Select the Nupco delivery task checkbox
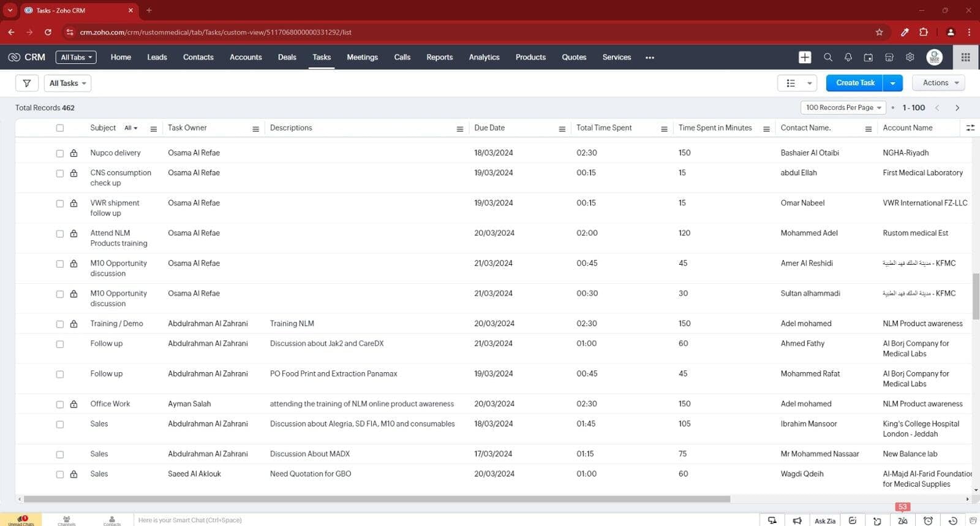The width and height of the screenshot is (980, 526). tap(59, 153)
